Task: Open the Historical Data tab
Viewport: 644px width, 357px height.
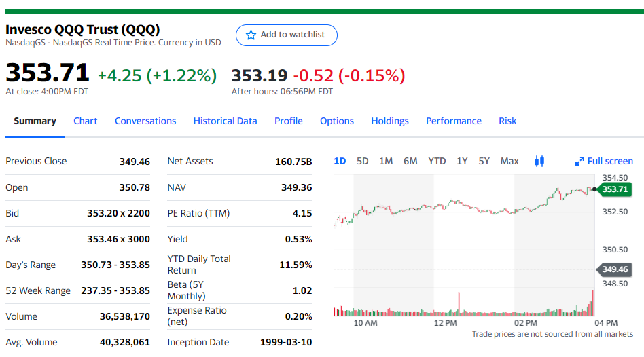Action: pyautogui.click(x=225, y=121)
